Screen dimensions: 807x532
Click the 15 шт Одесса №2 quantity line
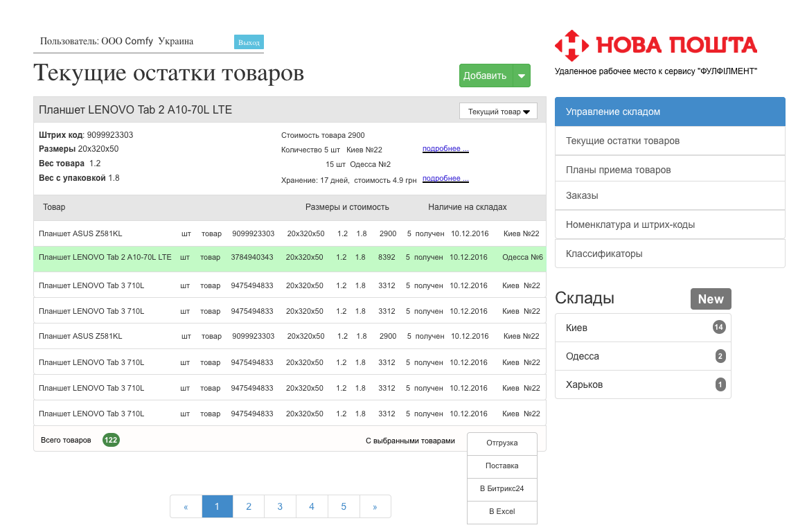358,165
